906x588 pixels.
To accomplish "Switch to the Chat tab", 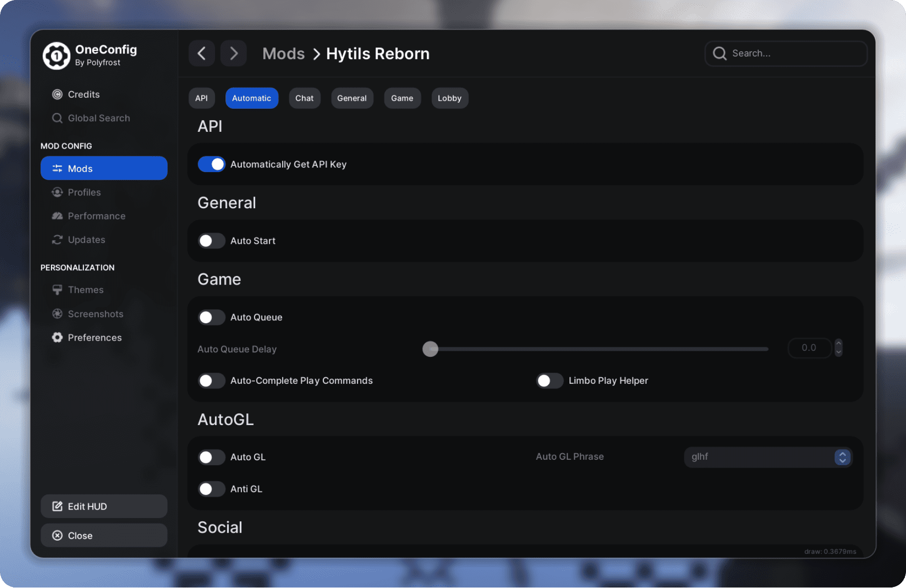I will 304,98.
